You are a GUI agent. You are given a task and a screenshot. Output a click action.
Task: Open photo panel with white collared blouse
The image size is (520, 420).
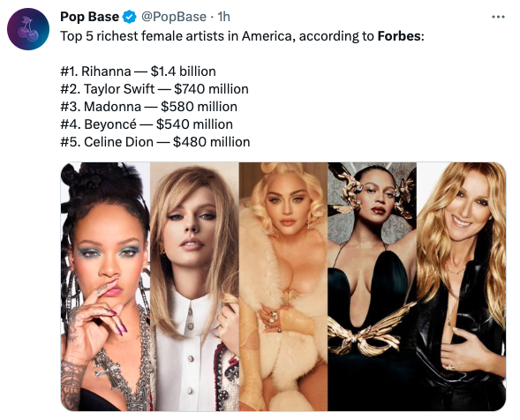(194, 287)
